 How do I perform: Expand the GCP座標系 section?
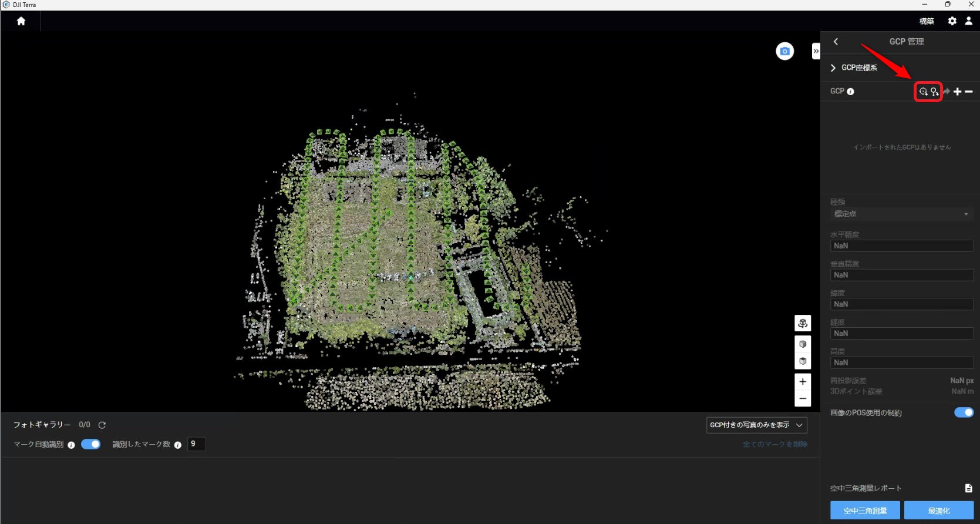pos(833,68)
